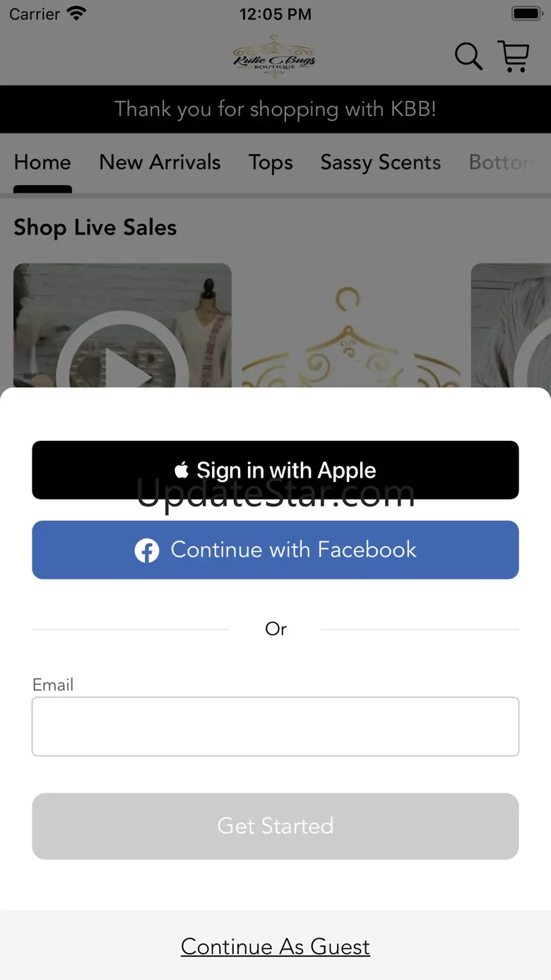Open the shopping cart icon

point(514,56)
